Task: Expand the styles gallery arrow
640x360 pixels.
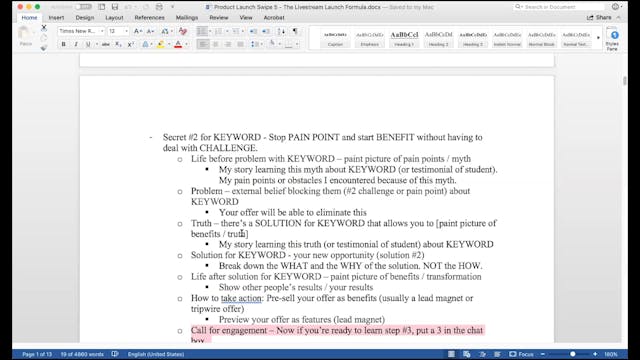Action: click(598, 38)
